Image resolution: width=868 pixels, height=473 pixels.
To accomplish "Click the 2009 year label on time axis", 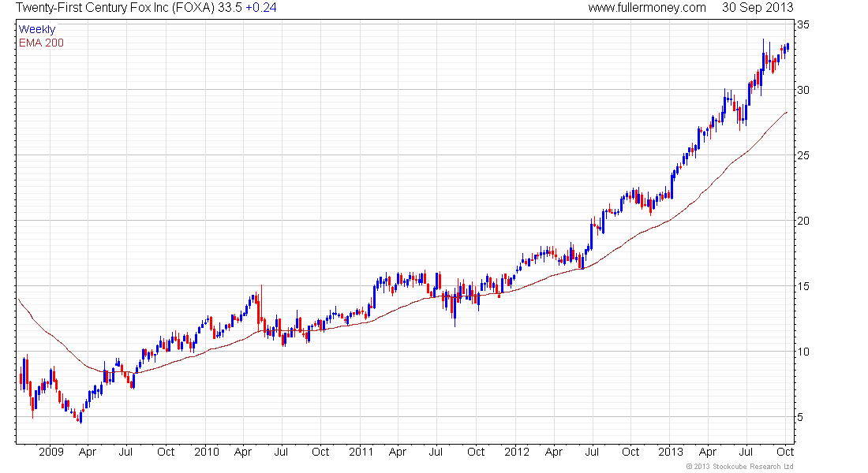I will point(51,452).
